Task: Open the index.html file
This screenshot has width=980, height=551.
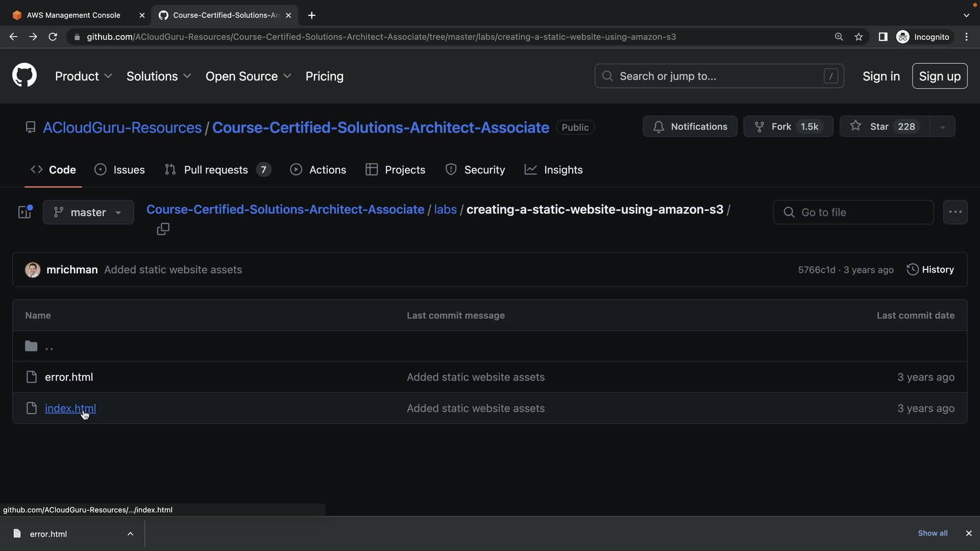Action: click(x=70, y=408)
